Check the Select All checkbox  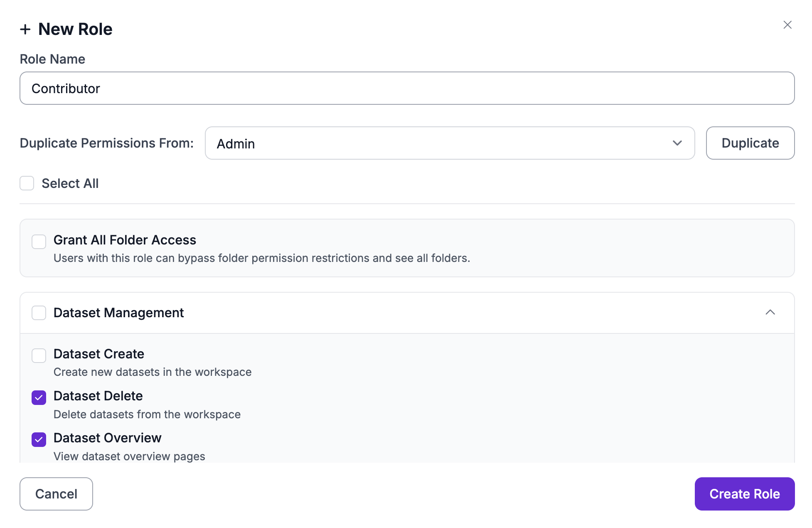coord(27,183)
